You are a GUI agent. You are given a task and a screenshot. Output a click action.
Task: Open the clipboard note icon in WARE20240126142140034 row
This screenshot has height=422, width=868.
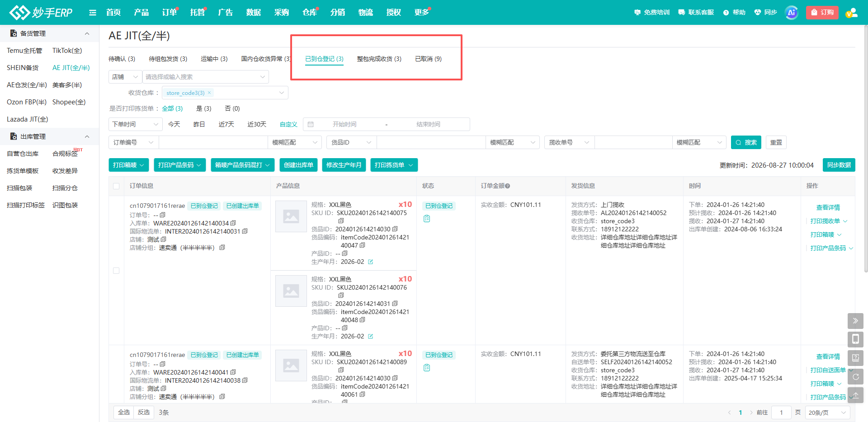(427, 219)
